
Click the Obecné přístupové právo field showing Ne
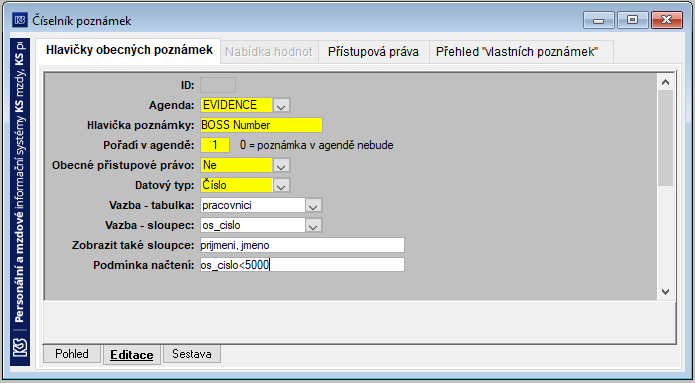pyautogui.click(x=237, y=165)
